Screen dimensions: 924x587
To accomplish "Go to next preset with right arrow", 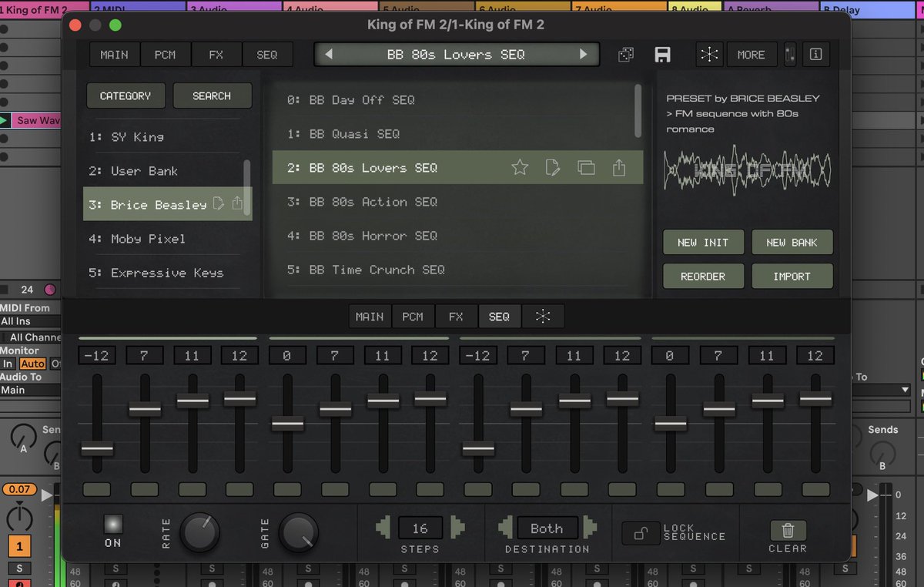I will click(583, 55).
